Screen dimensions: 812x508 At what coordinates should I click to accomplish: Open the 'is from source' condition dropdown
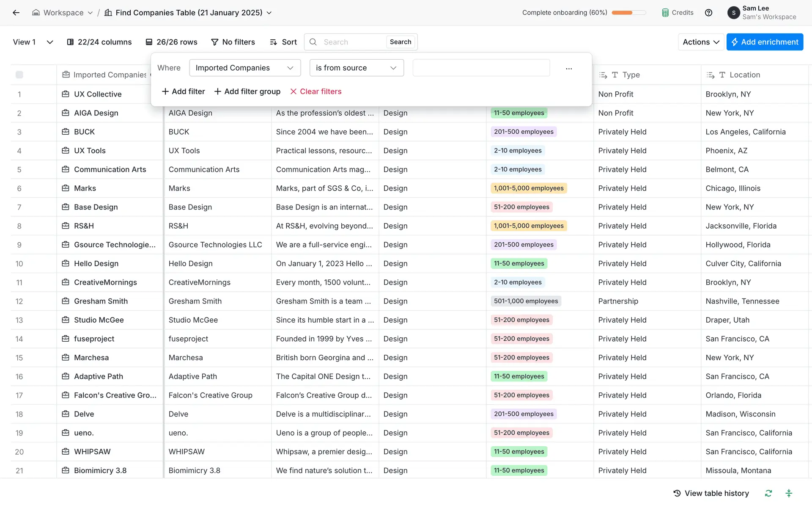click(356, 68)
